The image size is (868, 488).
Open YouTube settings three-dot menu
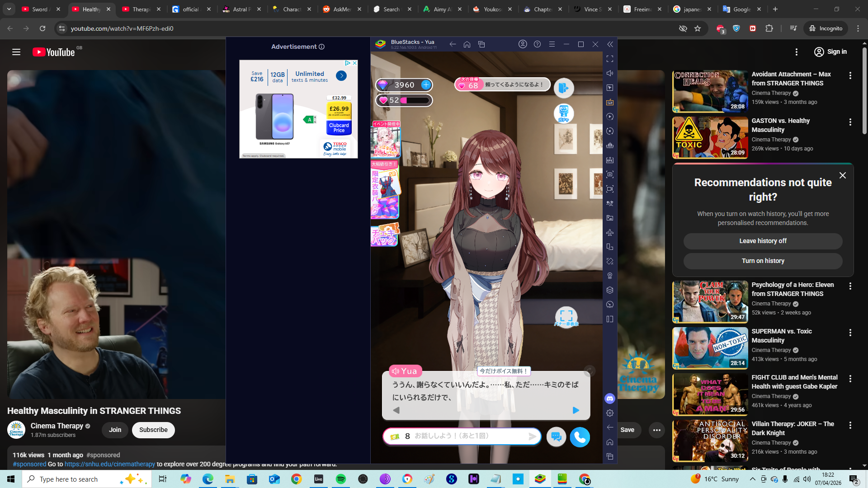797,52
